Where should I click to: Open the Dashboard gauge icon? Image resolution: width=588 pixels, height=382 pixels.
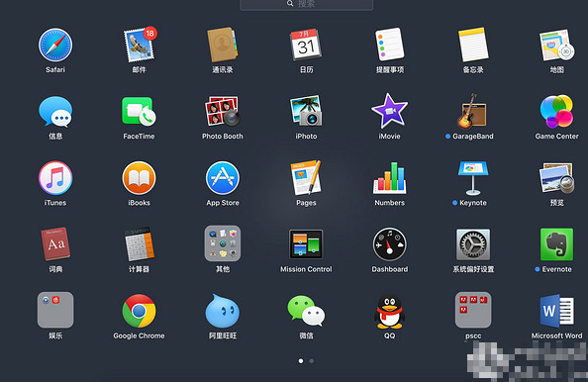click(390, 244)
